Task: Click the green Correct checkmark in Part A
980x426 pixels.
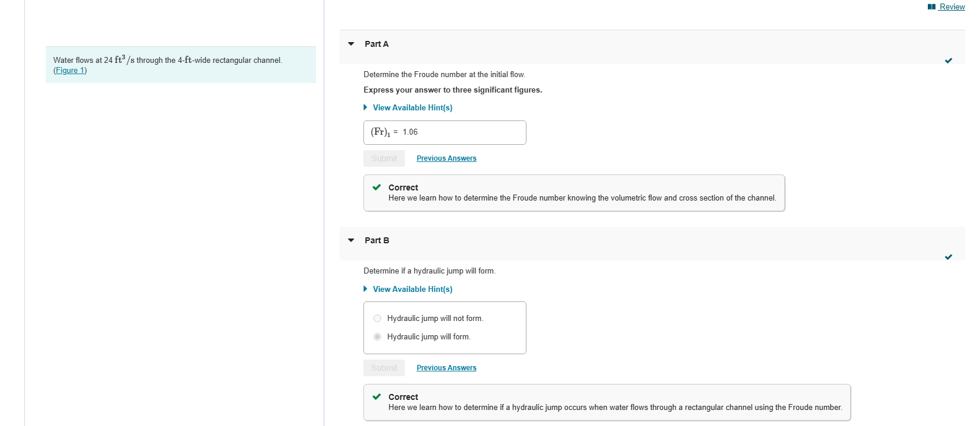Action: tap(376, 187)
